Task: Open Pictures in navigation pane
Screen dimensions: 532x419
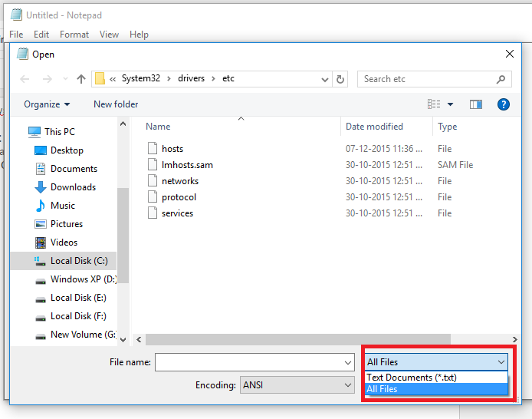Action: click(67, 224)
